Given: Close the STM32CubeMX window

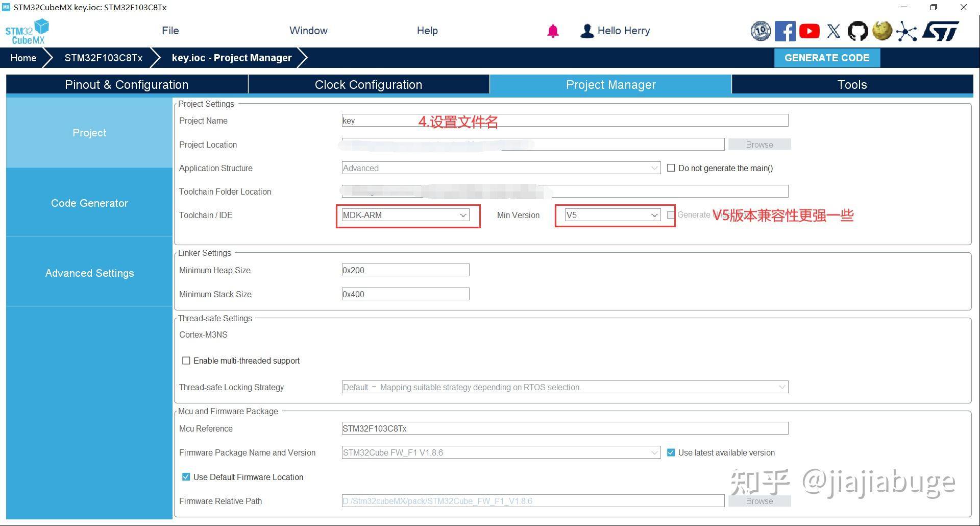Looking at the screenshot, I should coord(964,7).
